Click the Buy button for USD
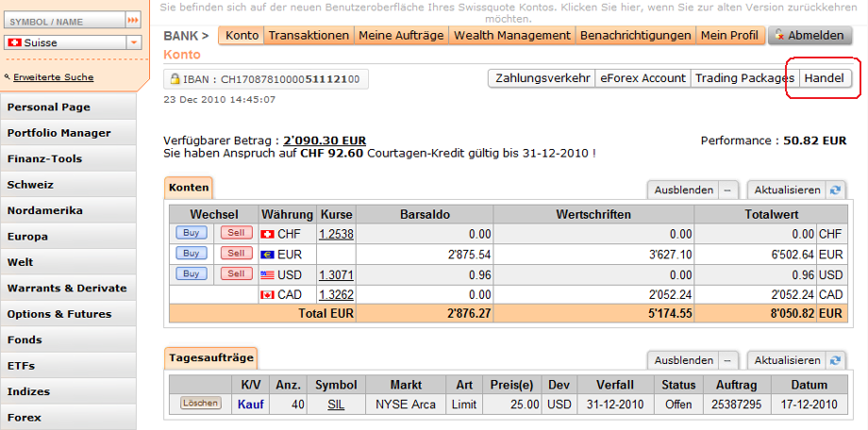Viewport: 868px width, 430px height. pos(192,273)
